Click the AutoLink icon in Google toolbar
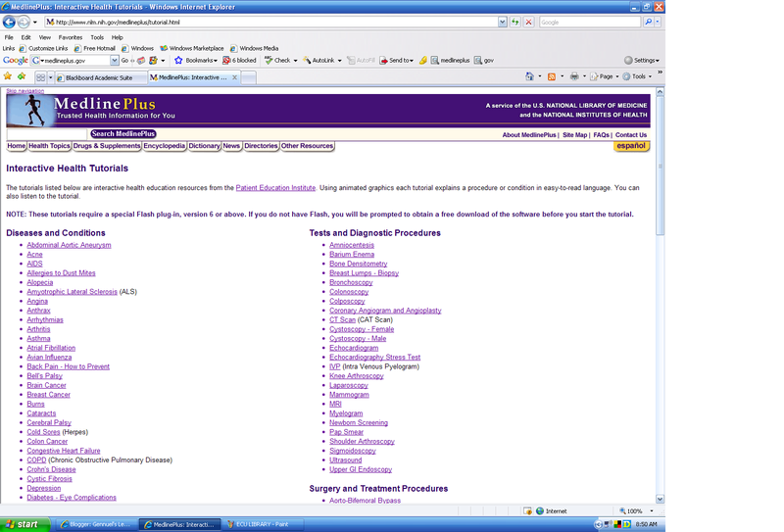784x532 pixels. tap(307, 60)
